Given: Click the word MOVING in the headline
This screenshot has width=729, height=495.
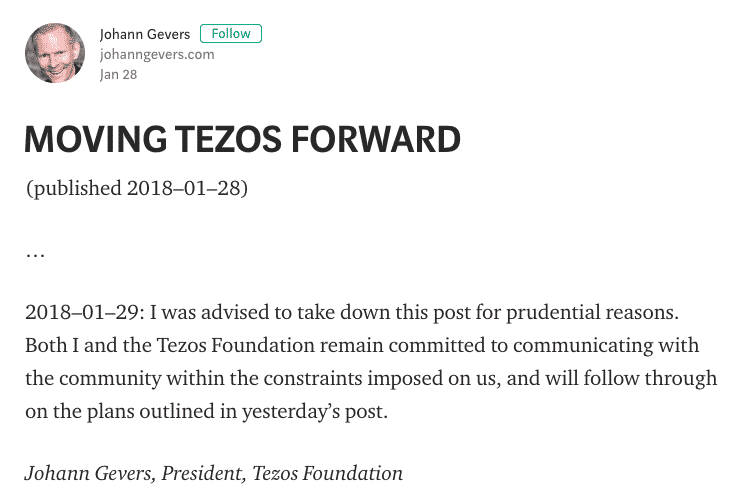Looking at the screenshot, I should pyautogui.click(x=88, y=140).
